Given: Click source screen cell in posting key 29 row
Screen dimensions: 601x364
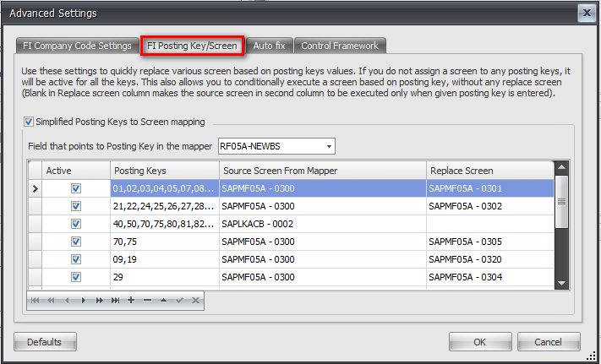Looking at the screenshot, I should pyautogui.click(x=323, y=277).
